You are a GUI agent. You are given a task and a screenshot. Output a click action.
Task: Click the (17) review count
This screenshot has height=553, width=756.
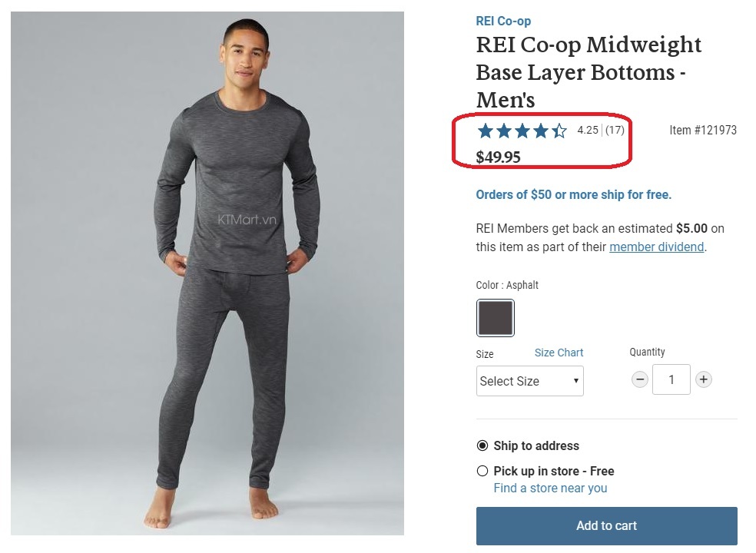615,131
